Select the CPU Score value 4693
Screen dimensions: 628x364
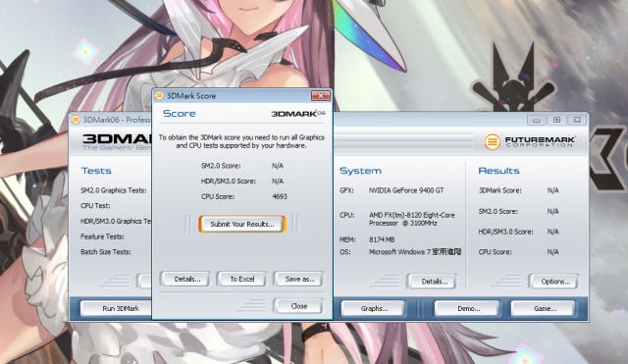[x=280, y=196]
